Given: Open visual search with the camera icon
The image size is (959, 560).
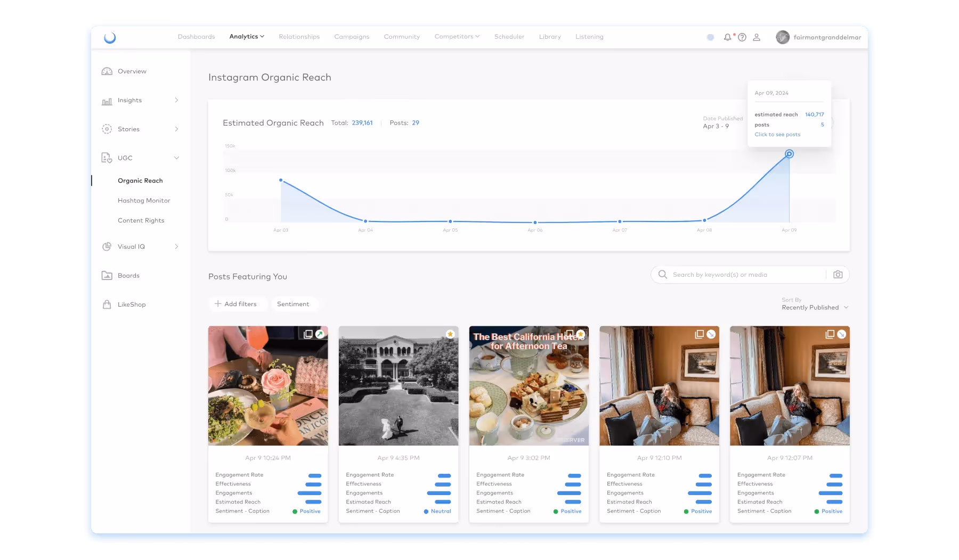Looking at the screenshot, I should coord(838,275).
